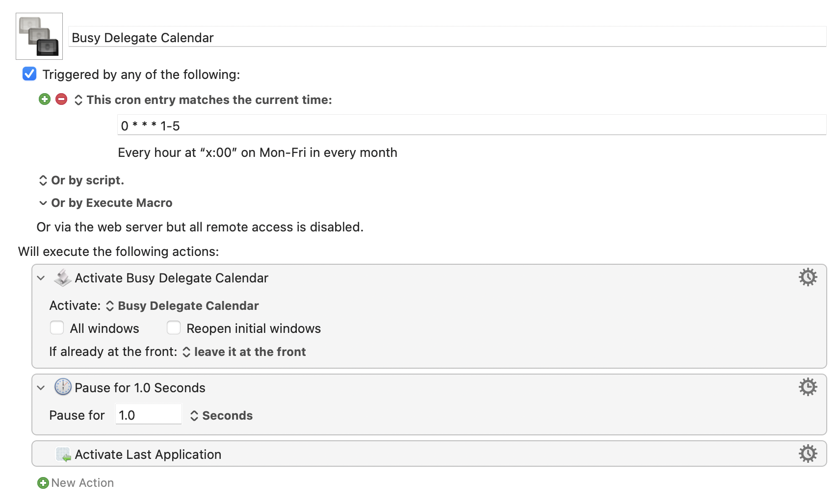Add a new trigger with green plus

coord(45,100)
